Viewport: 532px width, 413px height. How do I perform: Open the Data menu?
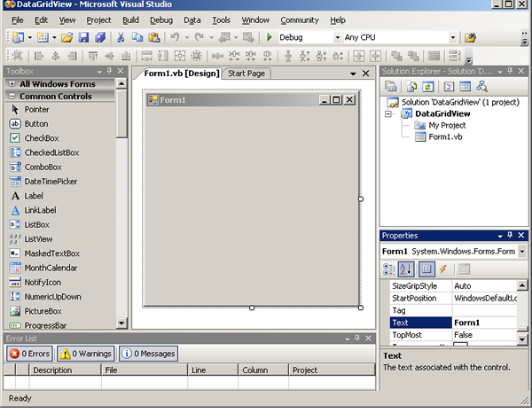coord(192,20)
